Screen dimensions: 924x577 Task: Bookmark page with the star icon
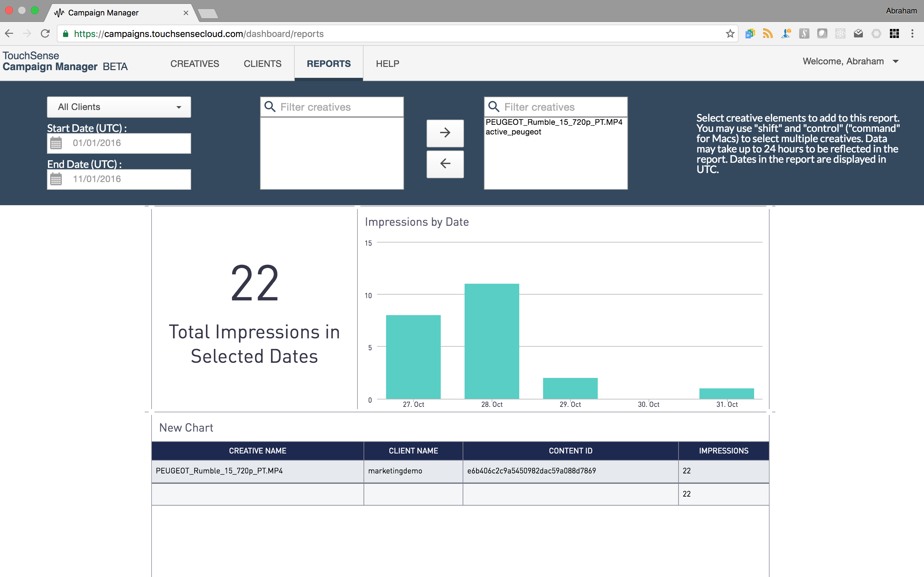coord(730,33)
